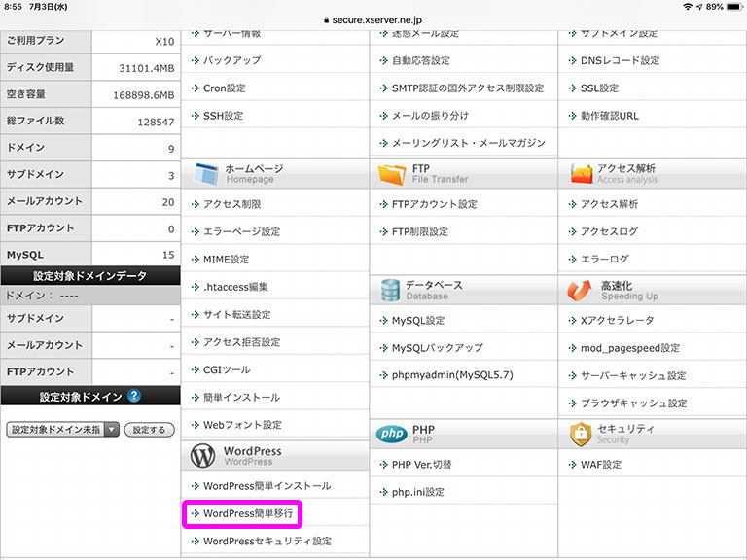Click the Homepage section browser icon
Image resolution: width=747 pixels, height=560 pixels.
pos(206,173)
